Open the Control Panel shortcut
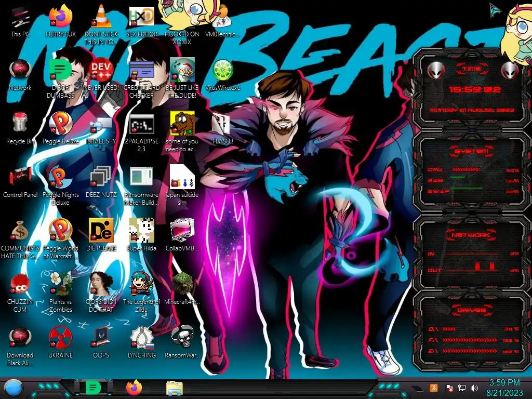532x399 pixels. pyautogui.click(x=20, y=182)
